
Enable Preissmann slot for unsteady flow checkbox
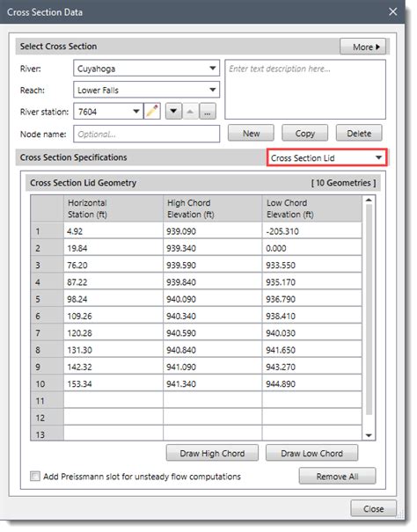(35, 476)
